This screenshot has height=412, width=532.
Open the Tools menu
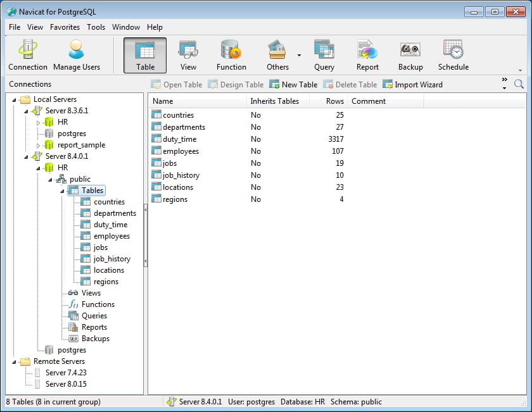click(x=96, y=27)
